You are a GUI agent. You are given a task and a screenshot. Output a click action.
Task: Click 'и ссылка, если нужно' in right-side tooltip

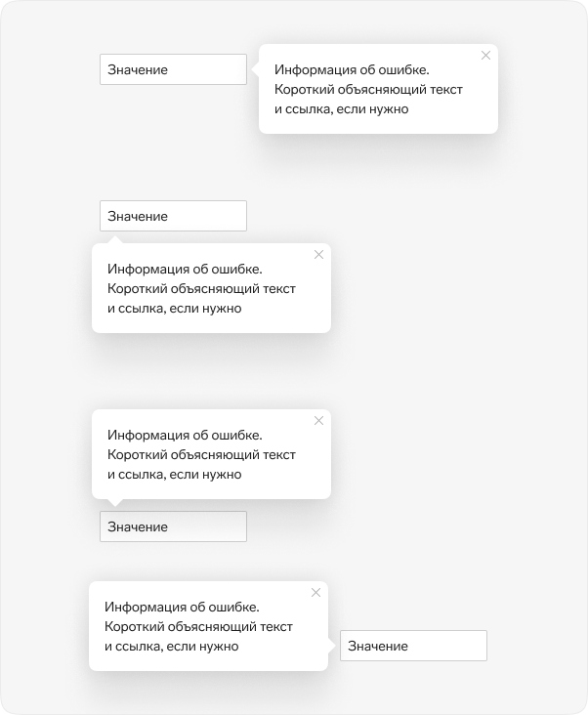pyautogui.click(x=342, y=109)
